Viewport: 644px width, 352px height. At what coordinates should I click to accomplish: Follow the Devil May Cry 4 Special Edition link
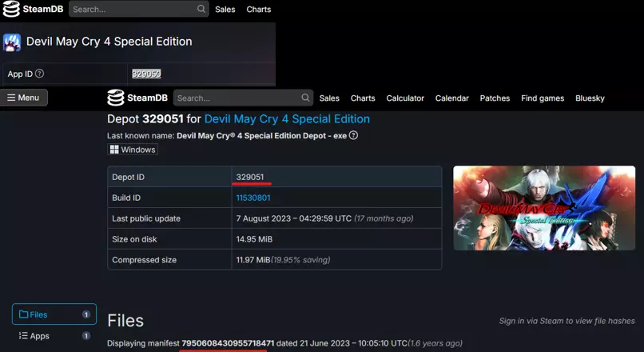[x=287, y=119]
